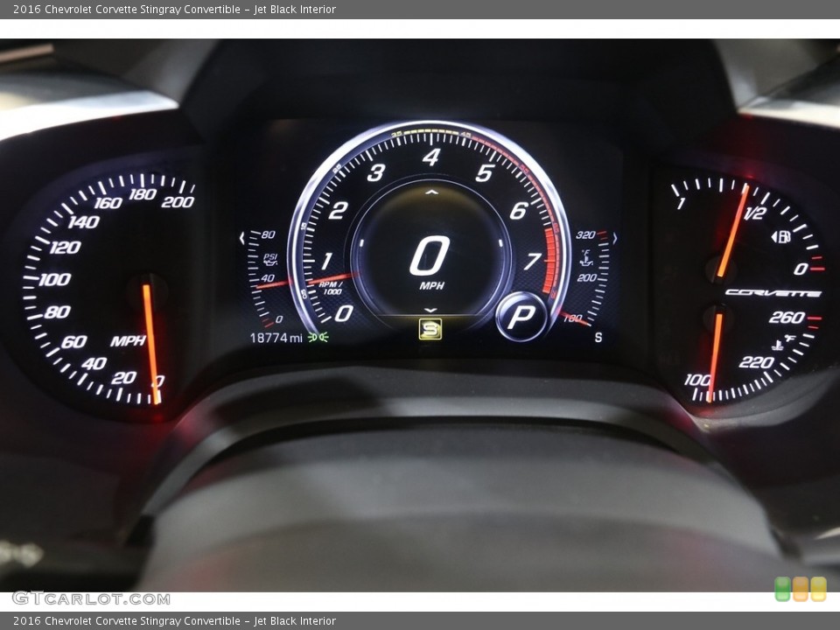This screenshot has height=630, width=840.
Task: Click the 5 on the tachometer
Action: (484, 172)
